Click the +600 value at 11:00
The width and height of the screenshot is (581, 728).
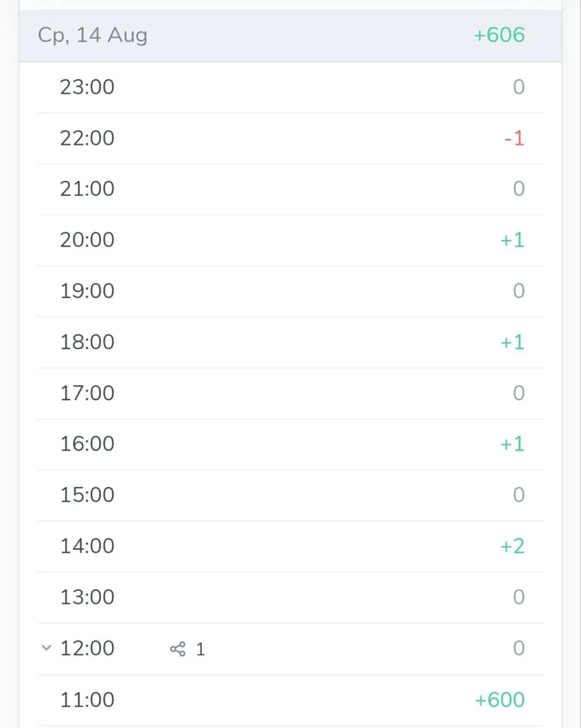pos(500,700)
